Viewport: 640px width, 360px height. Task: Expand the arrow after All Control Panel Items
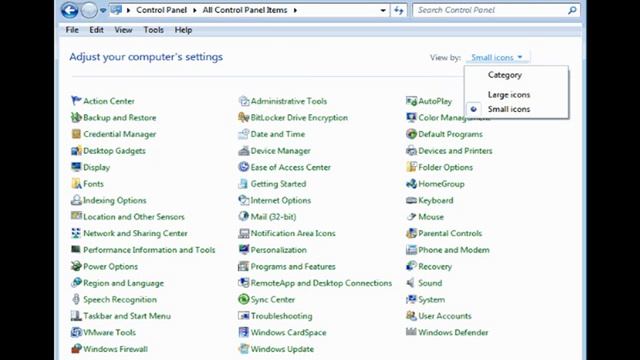coord(295,10)
